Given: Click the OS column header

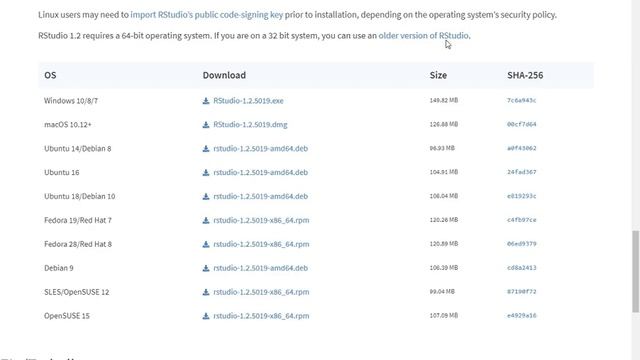Looking at the screenshot, I should (50, 75).
